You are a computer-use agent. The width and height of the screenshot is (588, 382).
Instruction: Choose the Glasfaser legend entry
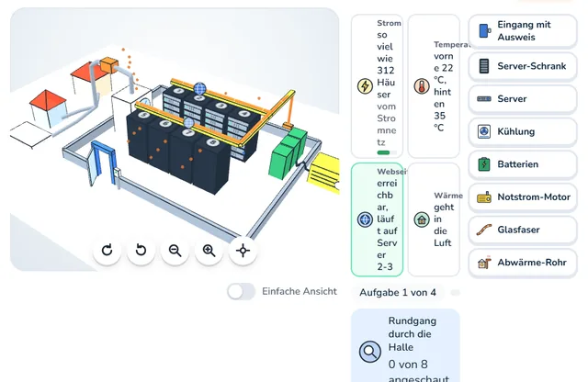523,230
